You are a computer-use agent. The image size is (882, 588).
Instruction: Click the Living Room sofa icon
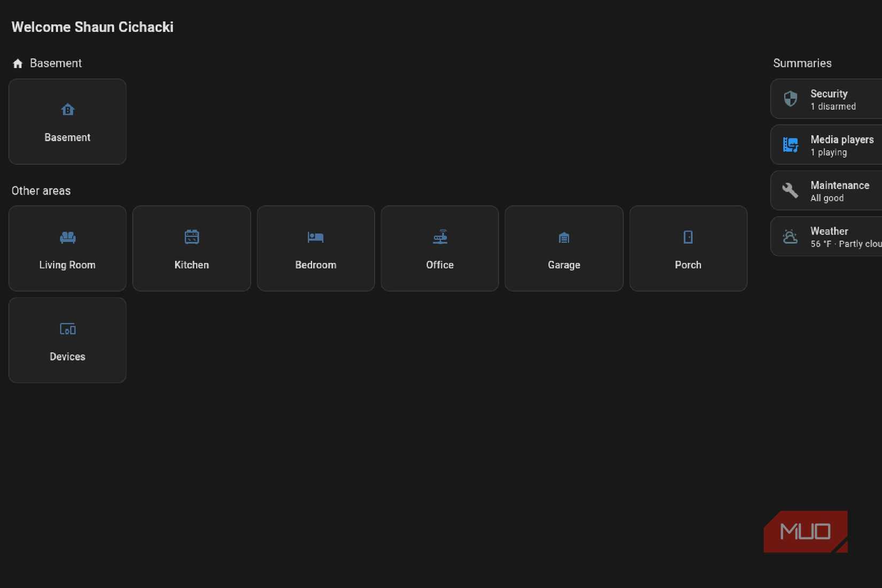[67, 237]
